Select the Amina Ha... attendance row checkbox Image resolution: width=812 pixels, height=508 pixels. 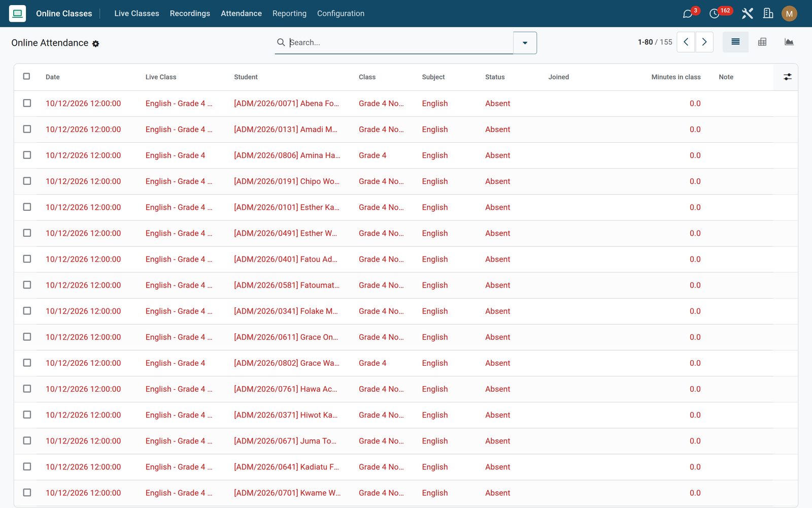(x=27, y=155)
